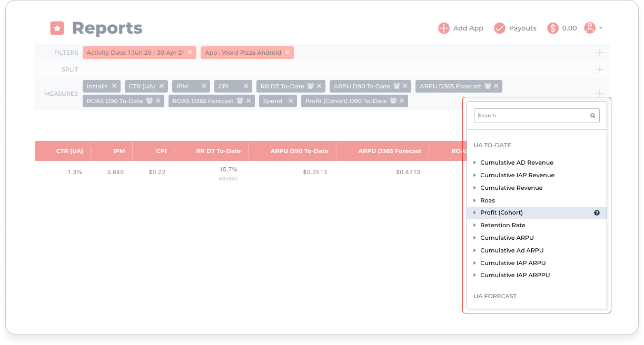The width and height of the screenshot is (644, 345).
Task: Click the magnifier icon in search box
Action: (x=592, y=116)
